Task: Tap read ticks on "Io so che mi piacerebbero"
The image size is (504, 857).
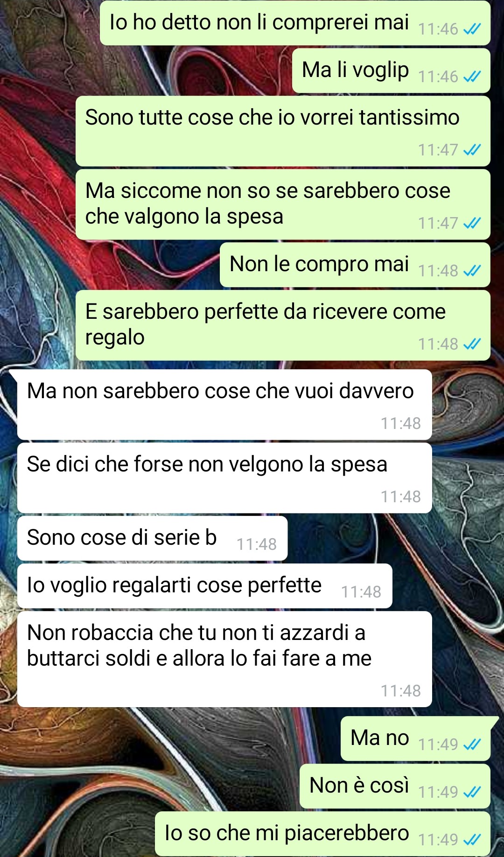Action: pos(472,840)
